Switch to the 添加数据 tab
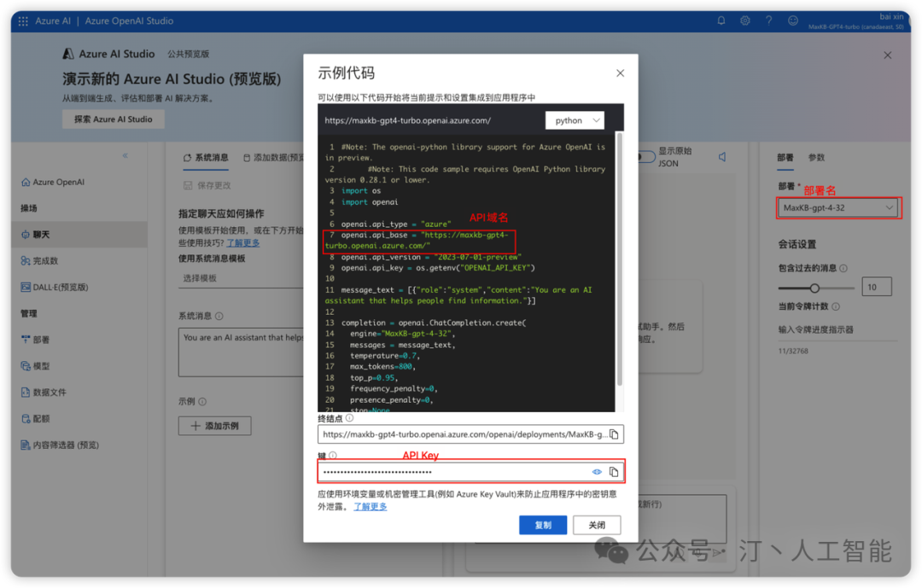Image resolution: width=922 pixels, height=588 pixels. tap(273, 158)
